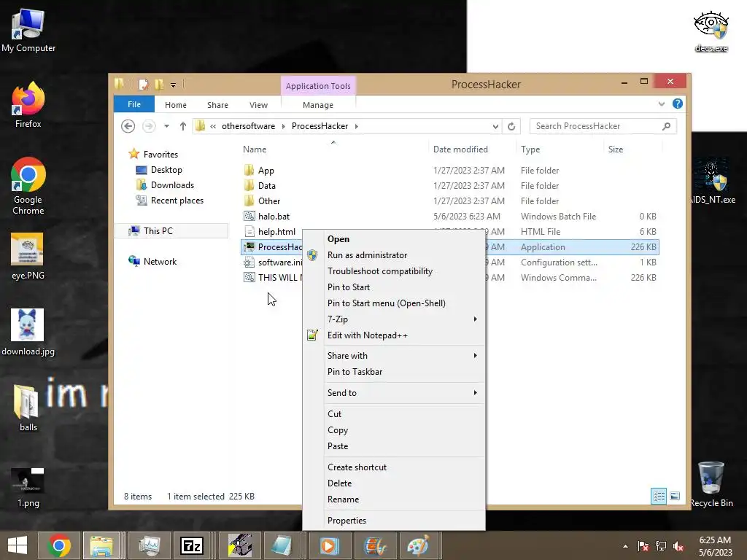Launch Firefox from the desktop

(28, 105)
